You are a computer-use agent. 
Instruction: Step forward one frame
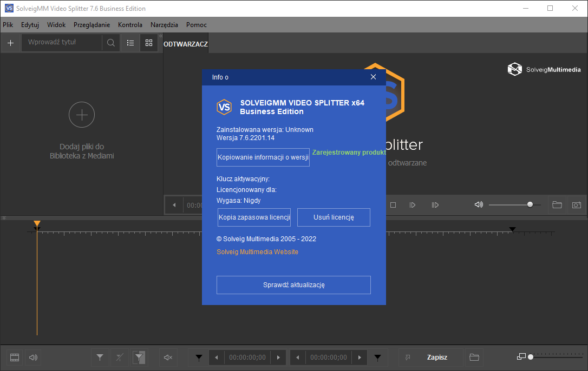point(413,205)
